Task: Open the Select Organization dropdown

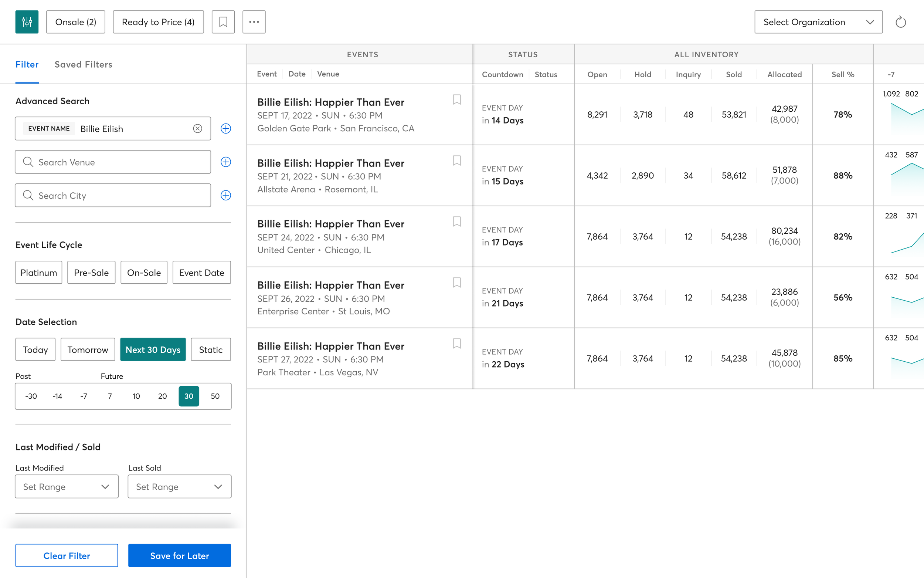Action: [818, 22]
